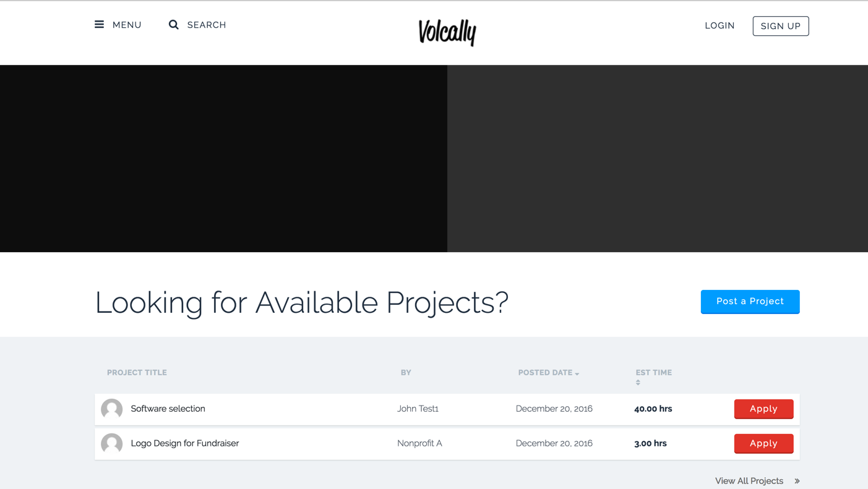Viewport: 868px width, 489px height.
Task: Click the double-chevron beside View All Projects
Action: coord(796,481)
